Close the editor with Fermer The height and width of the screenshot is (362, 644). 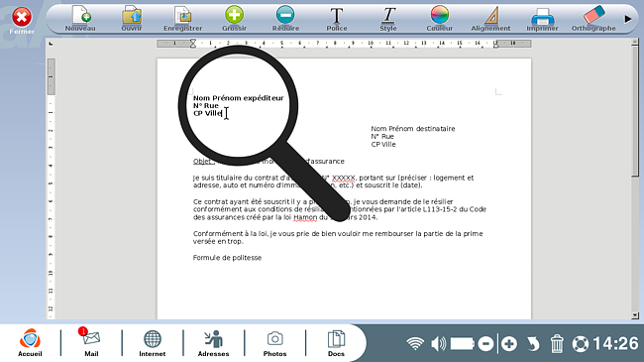(22, 21)
